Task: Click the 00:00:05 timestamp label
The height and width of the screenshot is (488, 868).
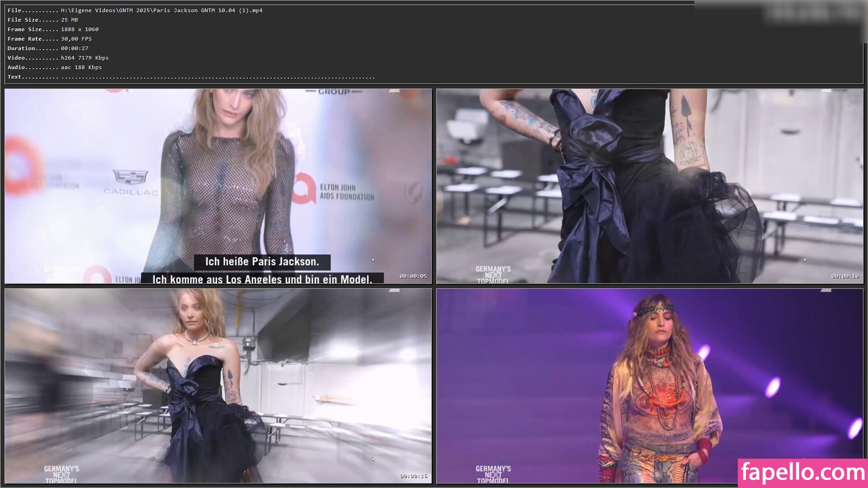Action: (x=413, y=276)
